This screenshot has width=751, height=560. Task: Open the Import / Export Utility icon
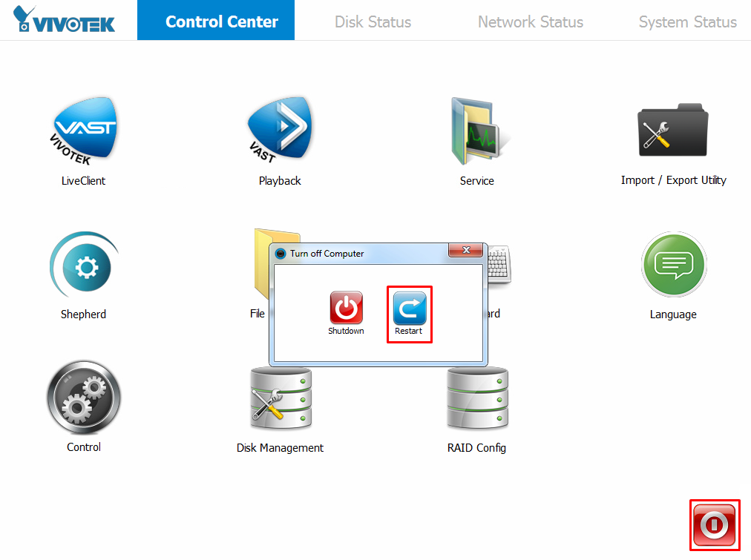click(672, 130)
